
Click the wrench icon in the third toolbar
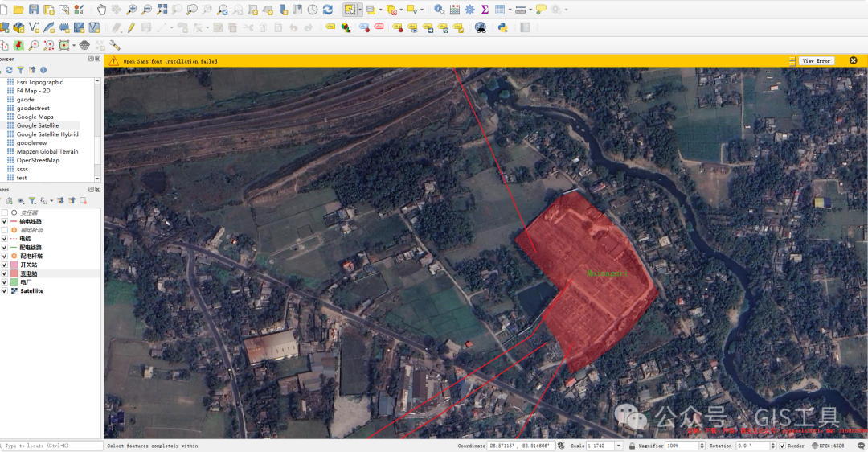tap(115, 45)
